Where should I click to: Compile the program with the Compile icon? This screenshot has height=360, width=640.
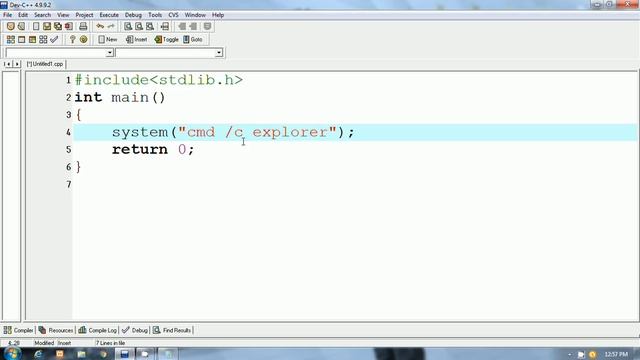pyautogui.click(x=11, y=40)
